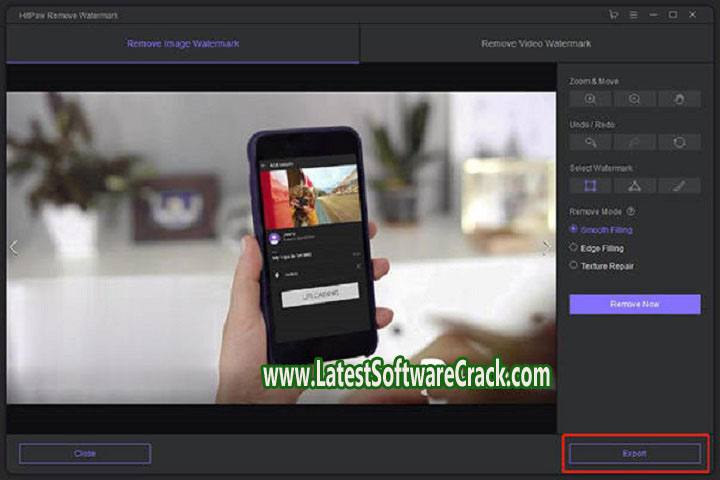Viewport: 720px width, 480px height.
Task: Click the zoom out magnifier icon
Action: click(635, 99)
